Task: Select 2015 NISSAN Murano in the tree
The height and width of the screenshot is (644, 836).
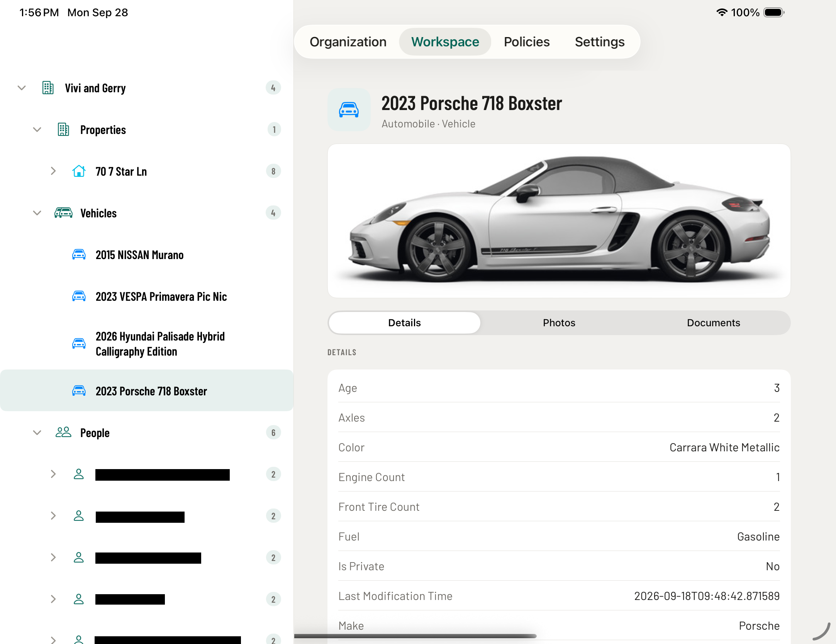Action: tap(147, 255)
